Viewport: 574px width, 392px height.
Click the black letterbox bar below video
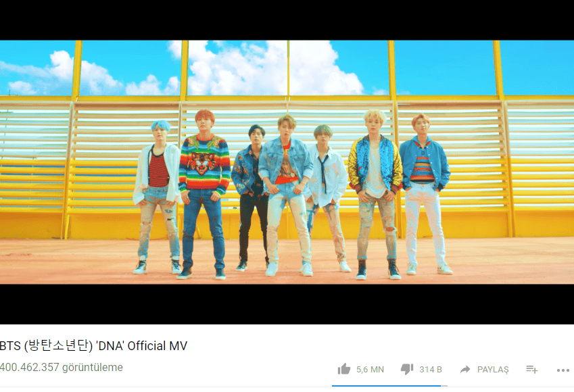tap(287, 304)
